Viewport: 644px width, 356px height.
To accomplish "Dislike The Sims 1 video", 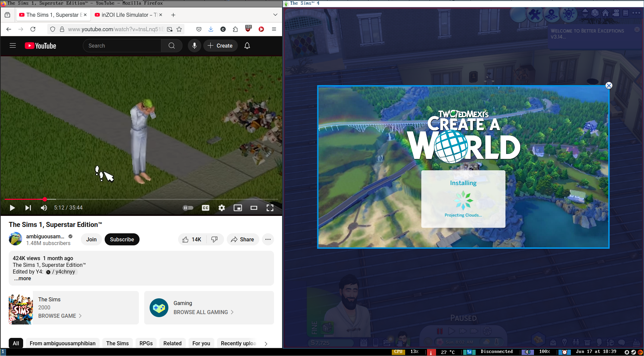I will click(215, 239).
